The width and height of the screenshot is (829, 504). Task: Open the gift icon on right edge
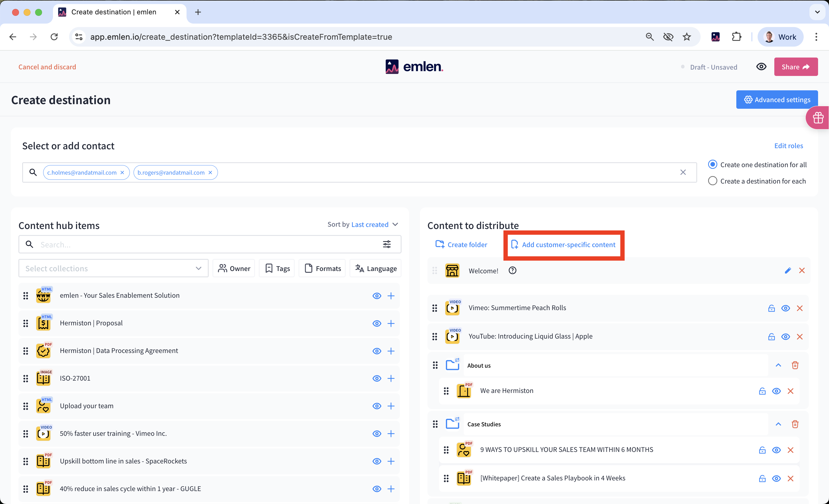(818, 118)
